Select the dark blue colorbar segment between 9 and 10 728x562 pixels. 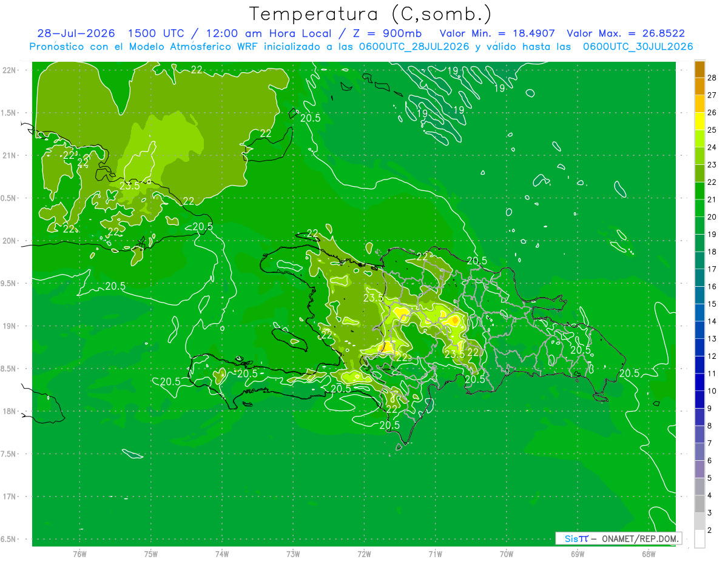tap(699, 400)
